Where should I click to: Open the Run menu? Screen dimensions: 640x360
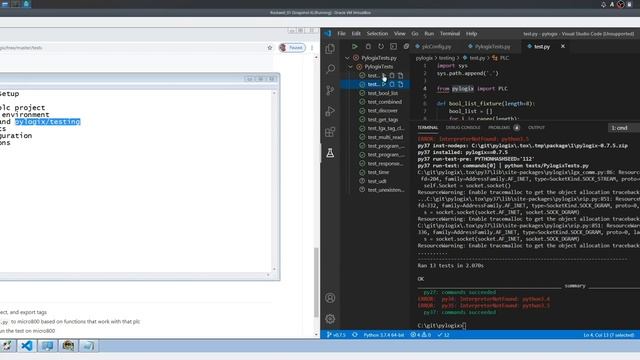(429, 33)
